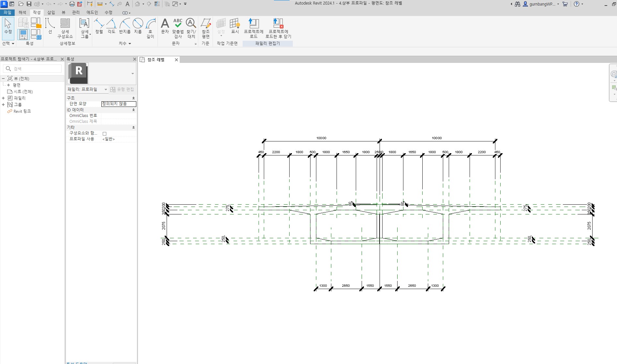Toggle the cut-with-component checkbox in properties
The height and width of the screenshot is (364, 617).
[x=105, y=134]
